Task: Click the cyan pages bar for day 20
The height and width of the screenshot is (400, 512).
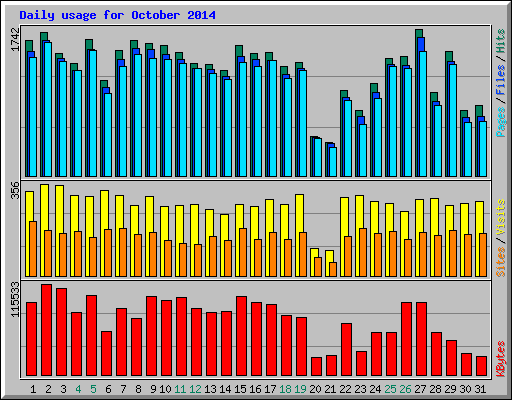Action: [x=318, y=157]
